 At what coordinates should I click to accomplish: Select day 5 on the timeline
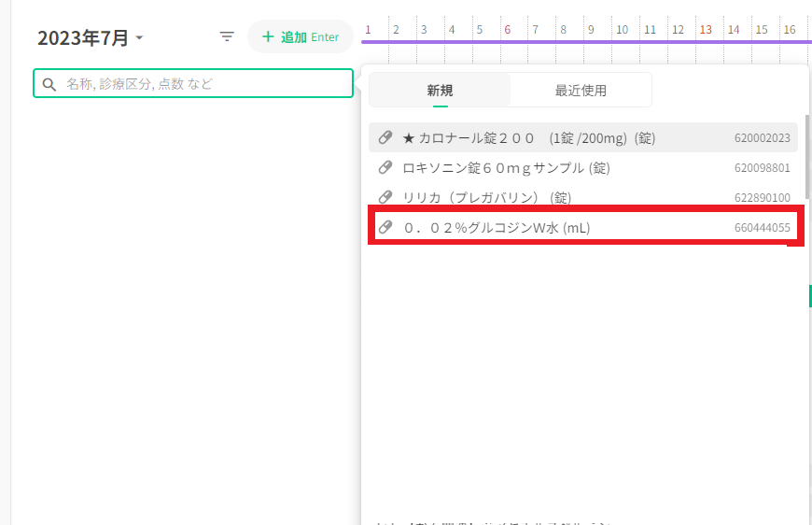coord(480,30)
